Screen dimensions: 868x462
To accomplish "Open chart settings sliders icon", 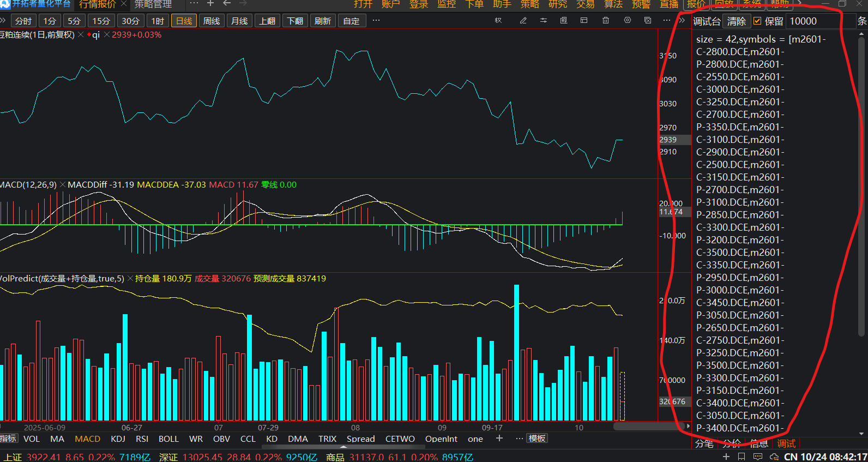I will (x=544, y=21).
